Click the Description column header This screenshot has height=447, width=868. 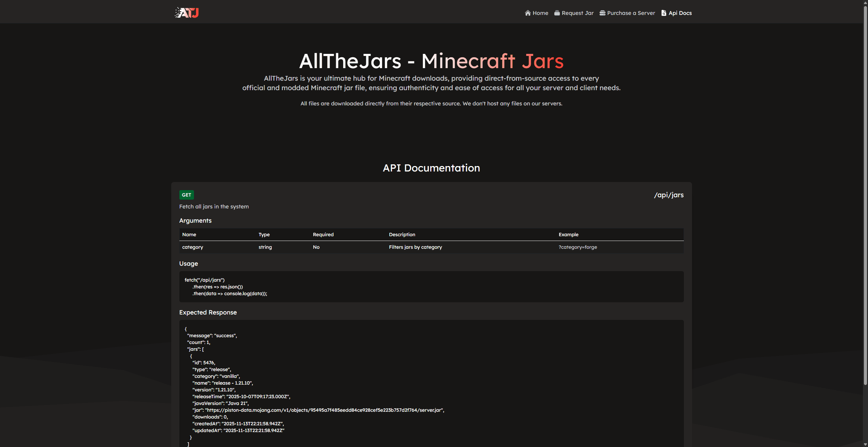[402, 235]
